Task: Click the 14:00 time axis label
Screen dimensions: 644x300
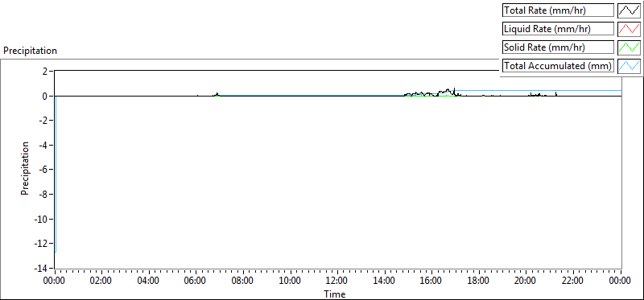Action: pos(384,281)
